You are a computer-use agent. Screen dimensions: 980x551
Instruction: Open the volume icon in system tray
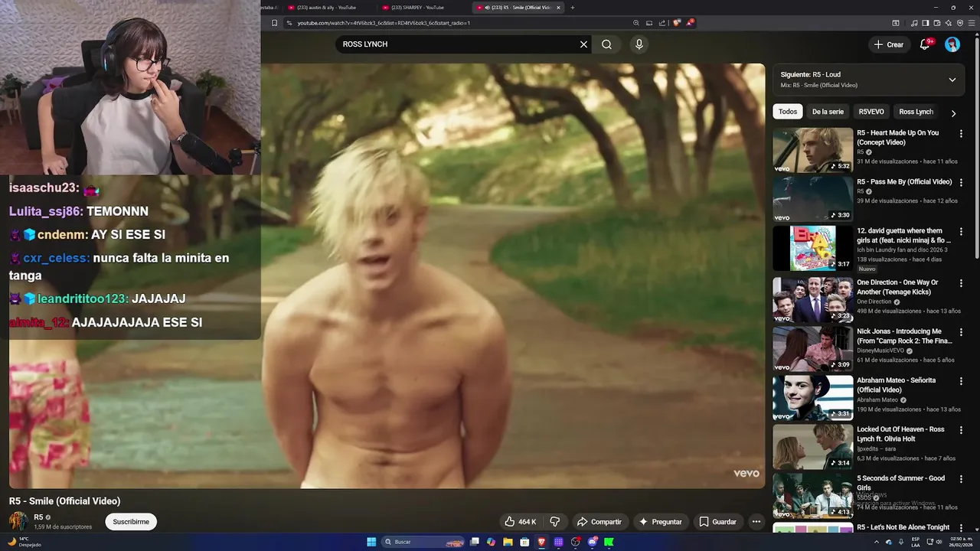click(940, 542)
